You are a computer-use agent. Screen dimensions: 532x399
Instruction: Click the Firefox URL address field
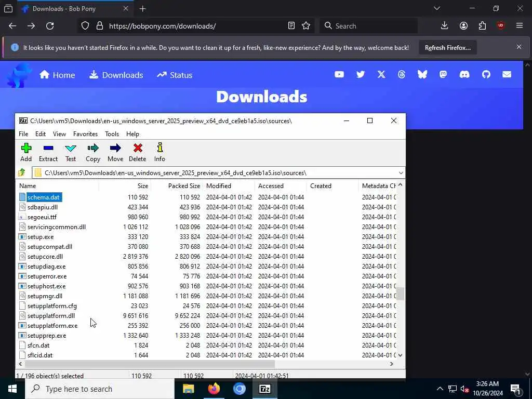(x=196, y=26)
